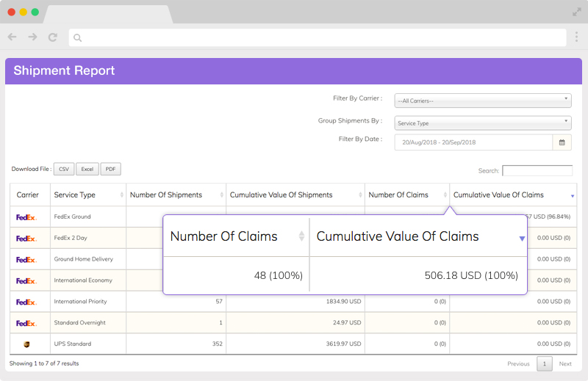Viewport: 588px width, 381px height.
Task: Open the browser three-dot menu
Action: click(x=576, y=37)
